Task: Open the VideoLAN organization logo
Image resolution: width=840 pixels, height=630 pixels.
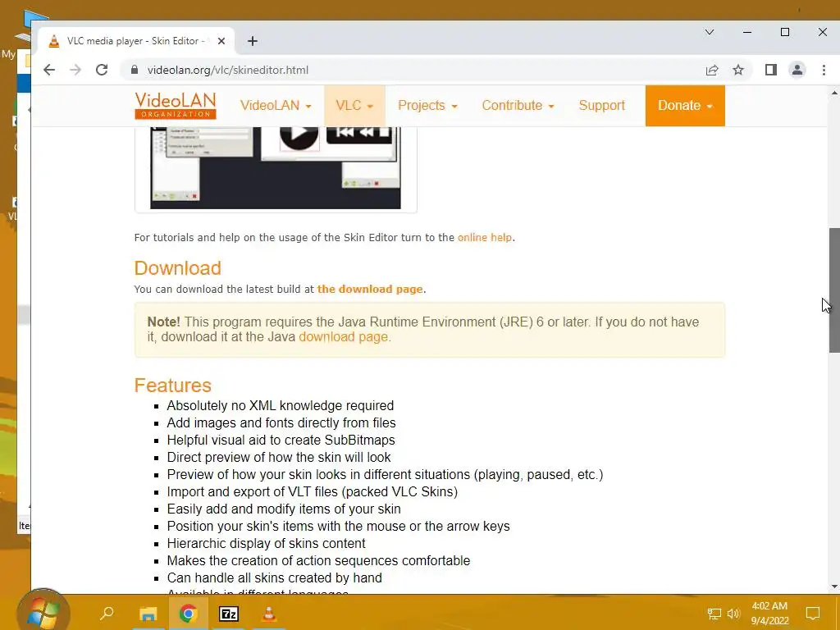Action: 176,106
